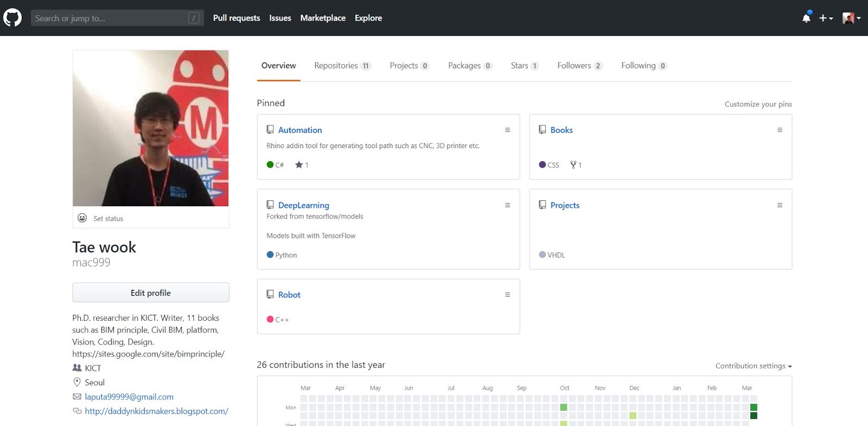This screenshot has height=426, width=868.
Task: Expand Contribution settings dropdown
Action: click(754, 366)
